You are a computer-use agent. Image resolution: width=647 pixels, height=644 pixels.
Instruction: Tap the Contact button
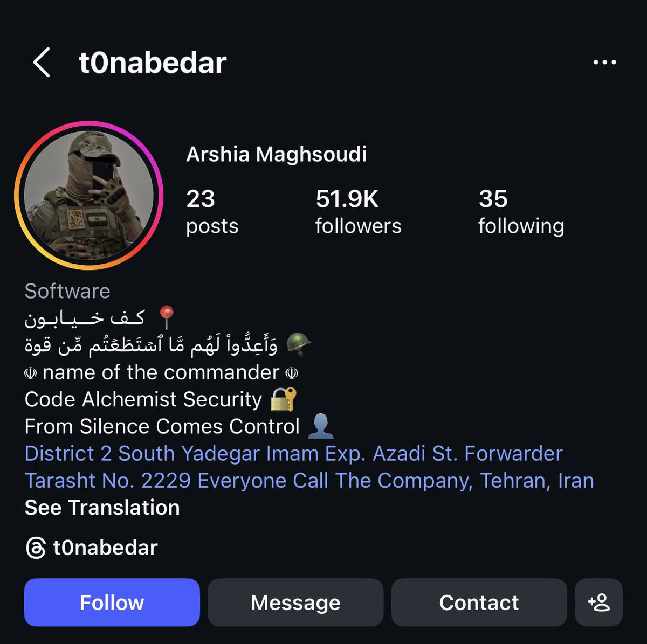point(479,602)
